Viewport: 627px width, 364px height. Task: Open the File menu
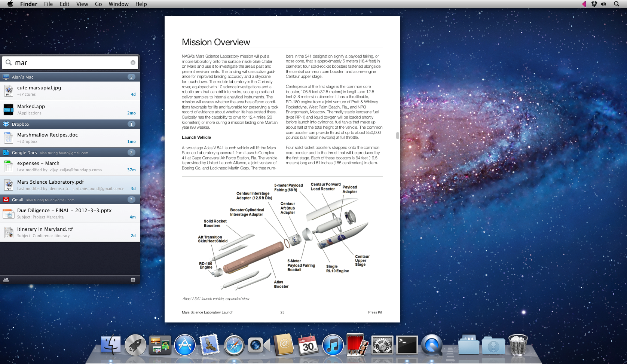click(48, 4)
